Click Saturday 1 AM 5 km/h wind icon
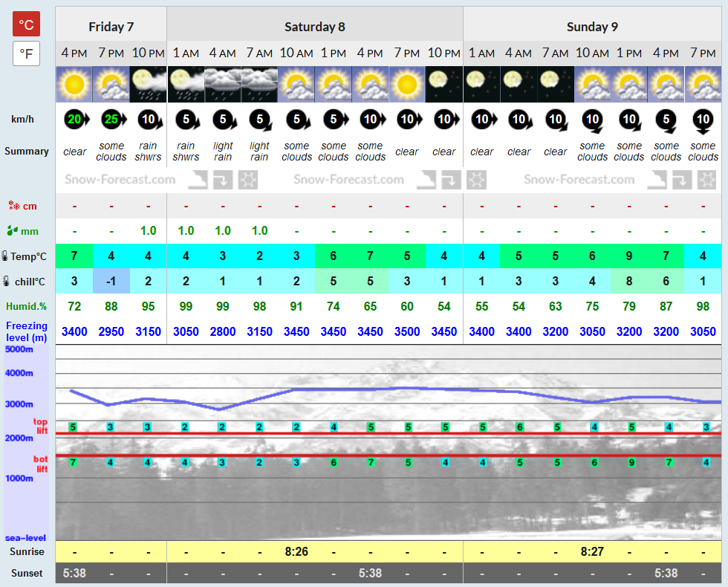 click(187, 120)
